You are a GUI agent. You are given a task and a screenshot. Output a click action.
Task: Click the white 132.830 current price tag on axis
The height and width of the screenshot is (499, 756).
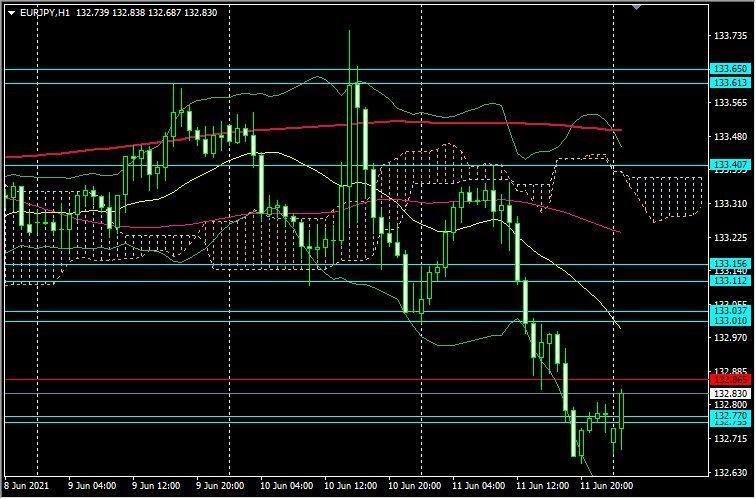pyautogui.click(x=730, y=394)
